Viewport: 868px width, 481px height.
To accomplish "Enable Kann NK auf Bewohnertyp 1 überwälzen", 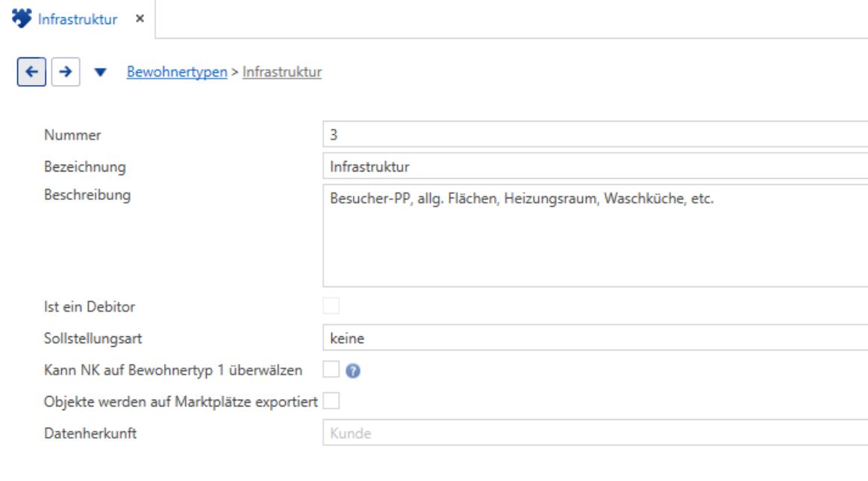I will click(x=331, y=368).
